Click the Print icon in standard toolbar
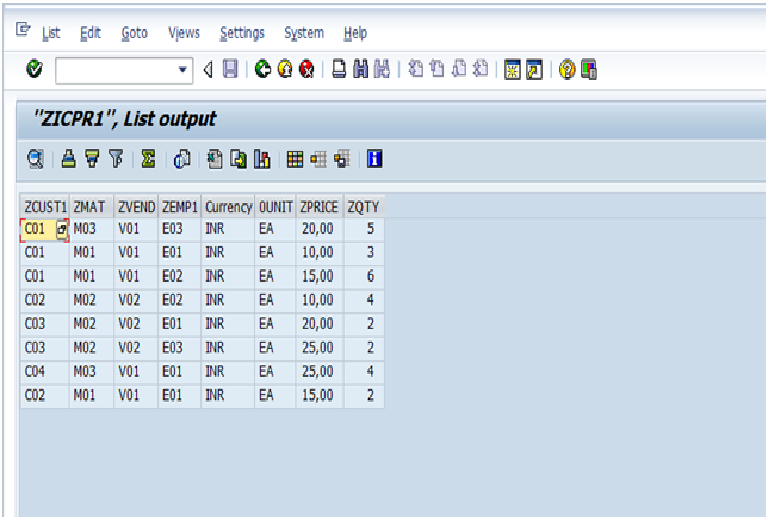Image resolution: width=768 pixels, height=520 pixels. tap(339, 69)
